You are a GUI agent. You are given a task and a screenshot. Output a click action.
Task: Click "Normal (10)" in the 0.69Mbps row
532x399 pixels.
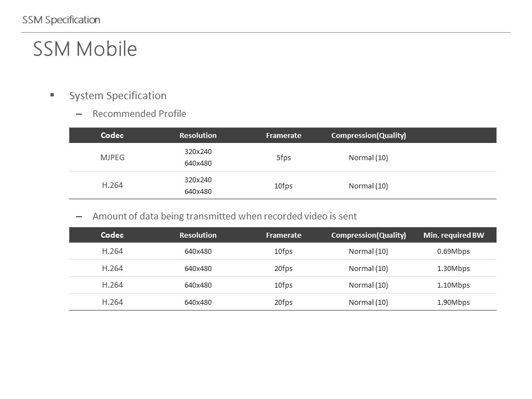pyautogui.click(x=369, y=252)
